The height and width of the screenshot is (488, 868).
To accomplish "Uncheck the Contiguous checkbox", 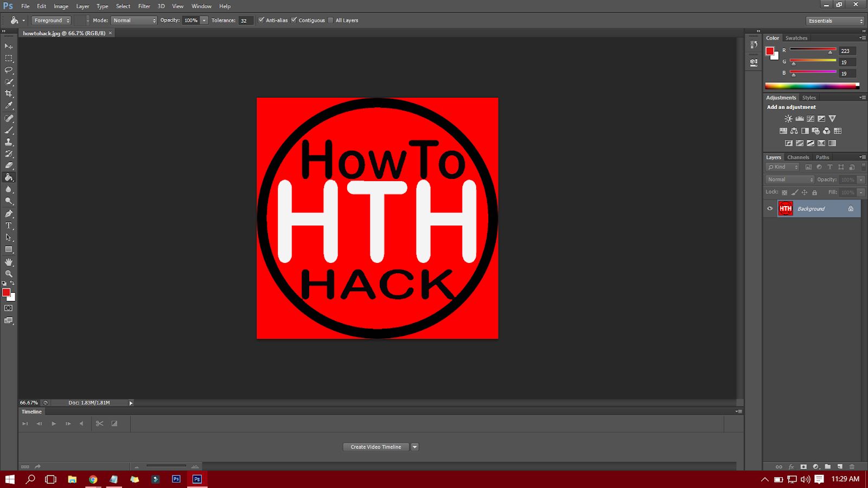I will click(294, 20).
